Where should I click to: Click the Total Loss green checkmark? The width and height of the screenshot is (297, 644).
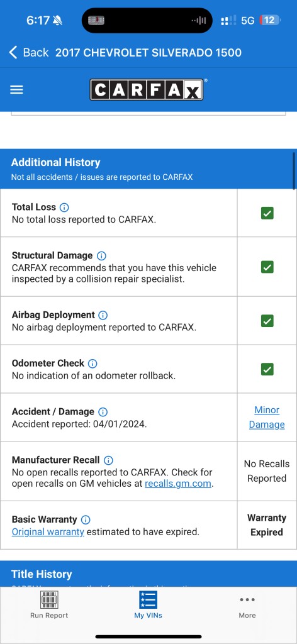(267, 213)
